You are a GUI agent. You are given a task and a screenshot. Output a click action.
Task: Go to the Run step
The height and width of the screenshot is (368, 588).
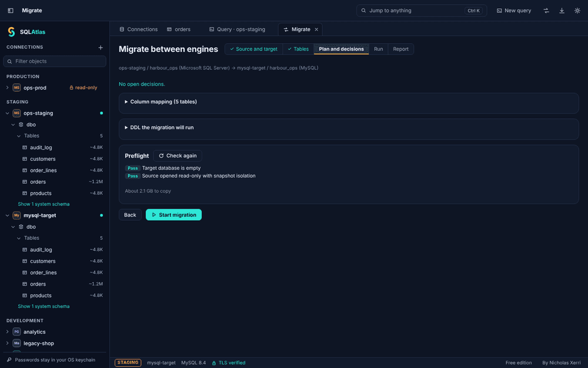point(378,49)
